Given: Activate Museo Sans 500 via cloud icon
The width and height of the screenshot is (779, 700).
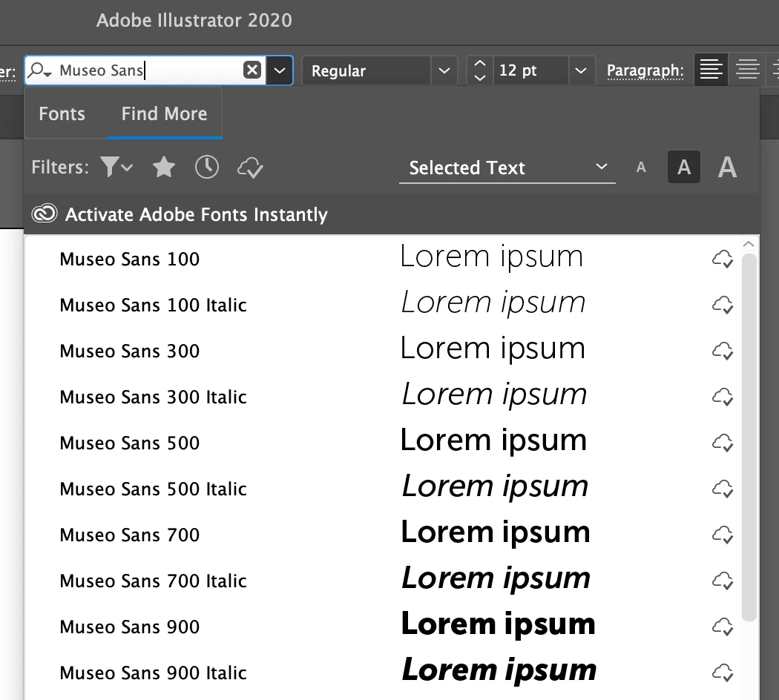Looking at the screenshot, I should pos(723,443).
